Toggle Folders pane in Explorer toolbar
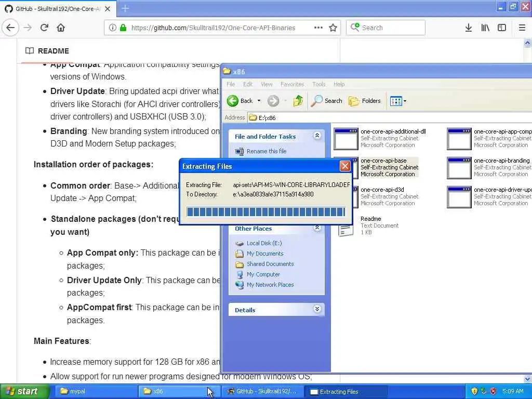Image resolution: width=532 pixels, height=399 pixels. pyautogui.click(x=365, y=101)
